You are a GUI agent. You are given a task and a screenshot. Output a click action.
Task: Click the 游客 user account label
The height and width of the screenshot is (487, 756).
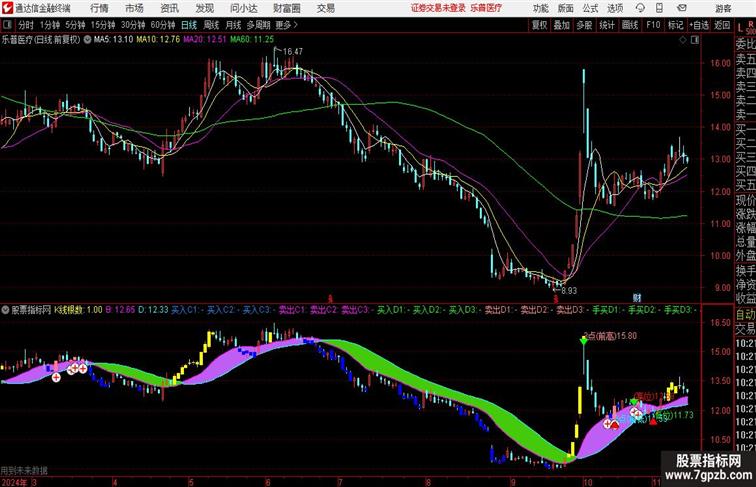[723, 8]
